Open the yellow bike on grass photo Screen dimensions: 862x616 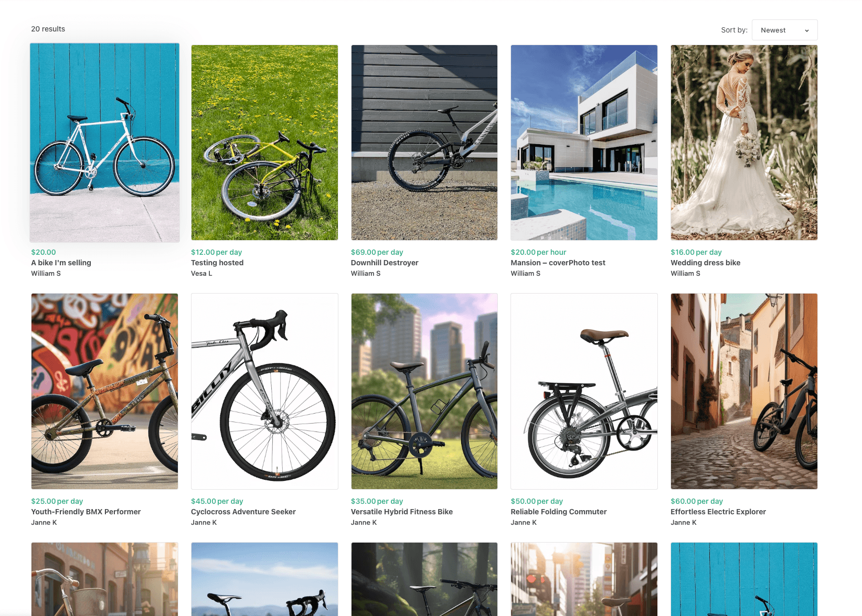click(x=264, y=143)
